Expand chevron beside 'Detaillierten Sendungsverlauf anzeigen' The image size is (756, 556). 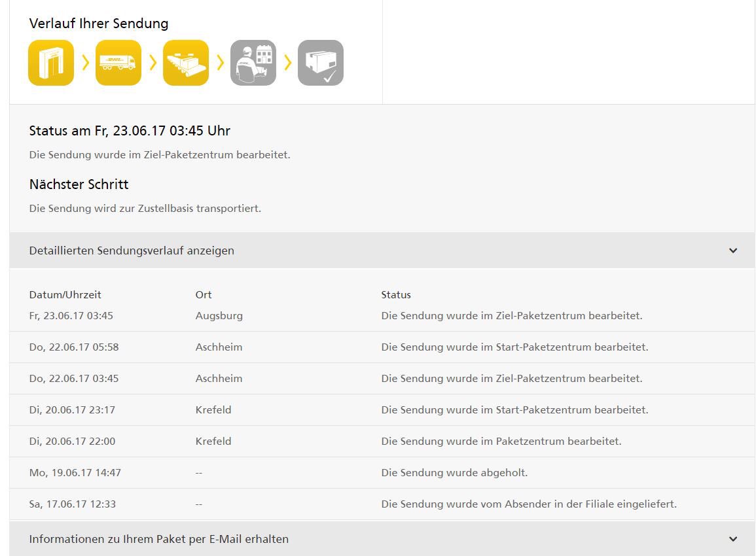pos(733,250)
